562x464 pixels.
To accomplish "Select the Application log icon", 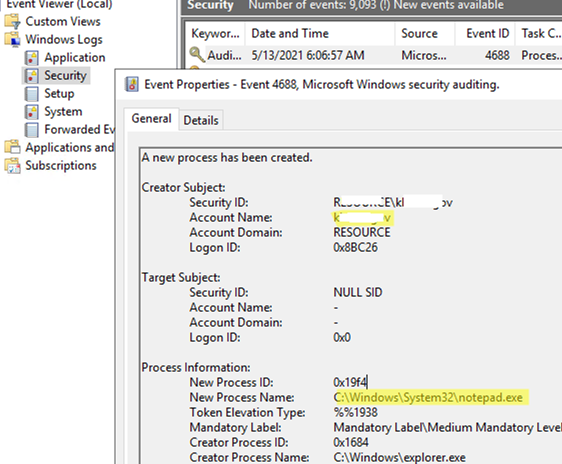I will (x=32, y=58).
